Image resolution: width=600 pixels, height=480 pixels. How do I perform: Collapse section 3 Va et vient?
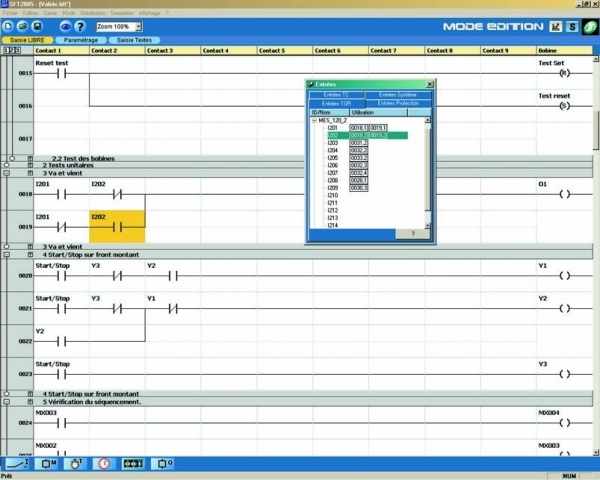click(x=7, y=172)
